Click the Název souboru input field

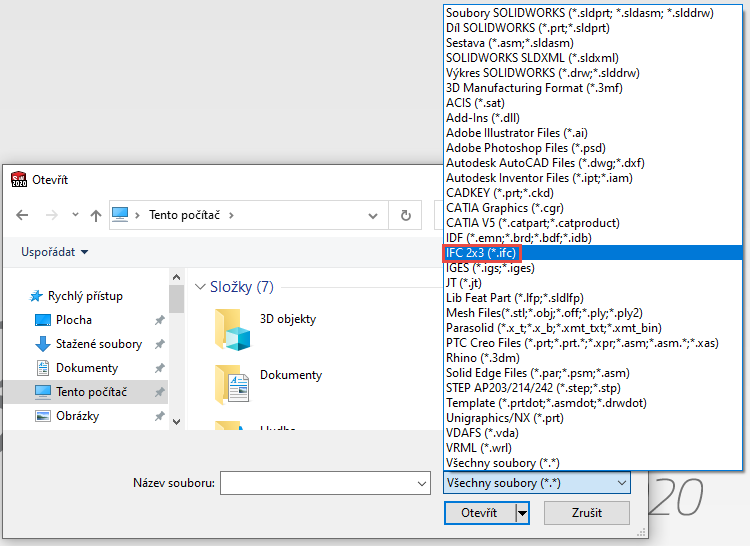point(316,484)
